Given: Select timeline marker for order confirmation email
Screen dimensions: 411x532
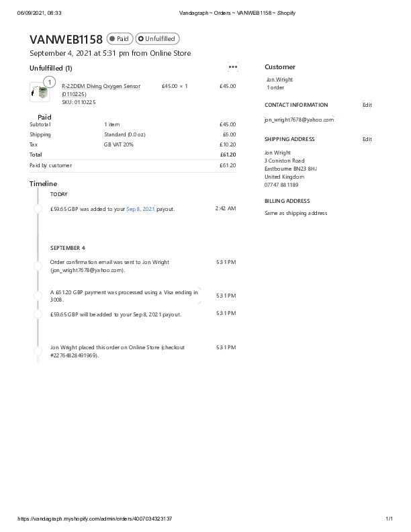Looking at the screenshot, I should pos(38,266).
